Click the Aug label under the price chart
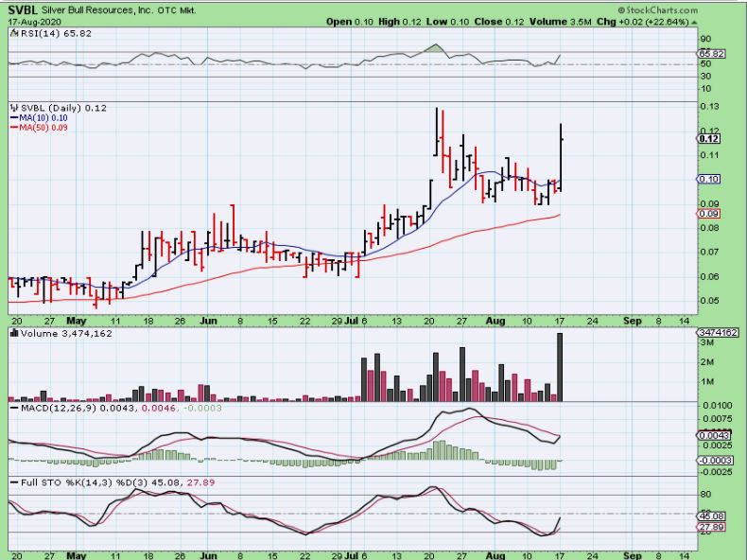Screen dimensions: 747x560 click(495, 321)
